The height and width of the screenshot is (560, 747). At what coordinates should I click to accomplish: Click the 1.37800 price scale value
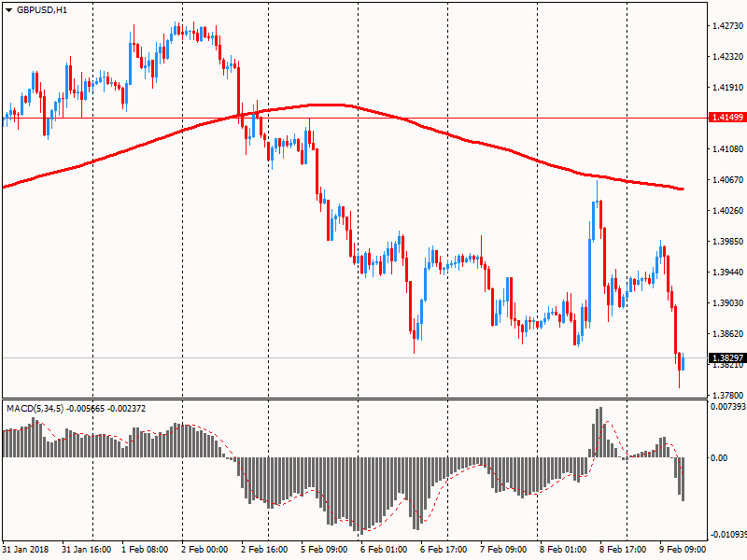[x=727, y=395]
